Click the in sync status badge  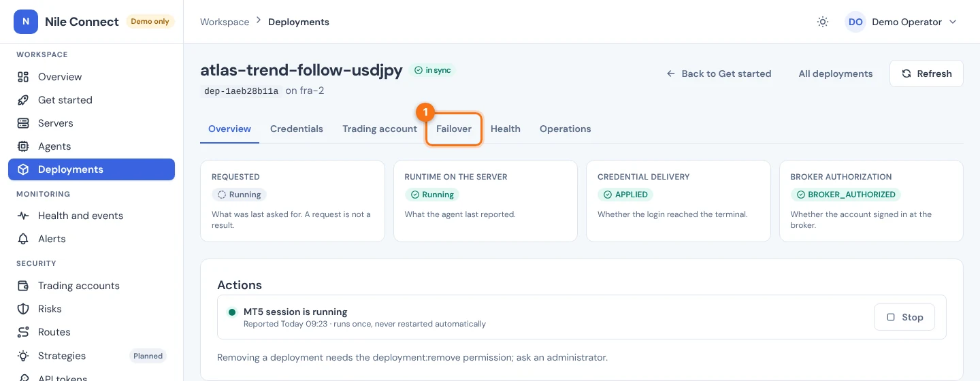[x=433, y=70]
